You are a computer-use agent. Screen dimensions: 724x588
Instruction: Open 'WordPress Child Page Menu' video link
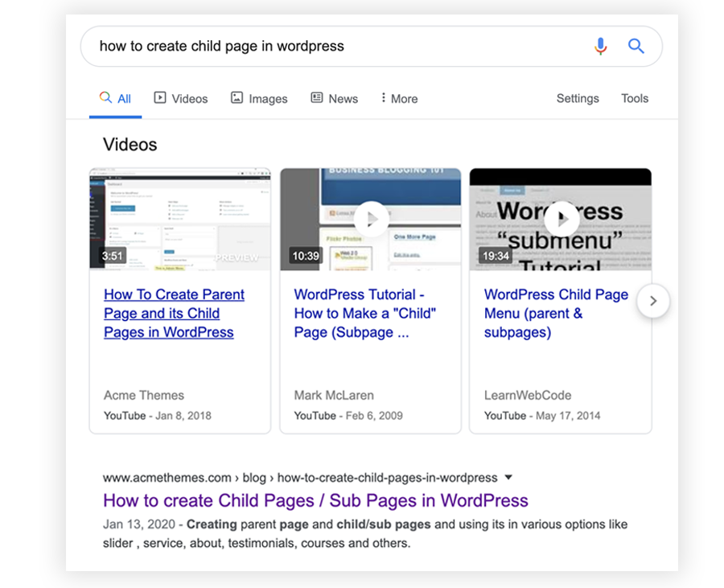556,314
